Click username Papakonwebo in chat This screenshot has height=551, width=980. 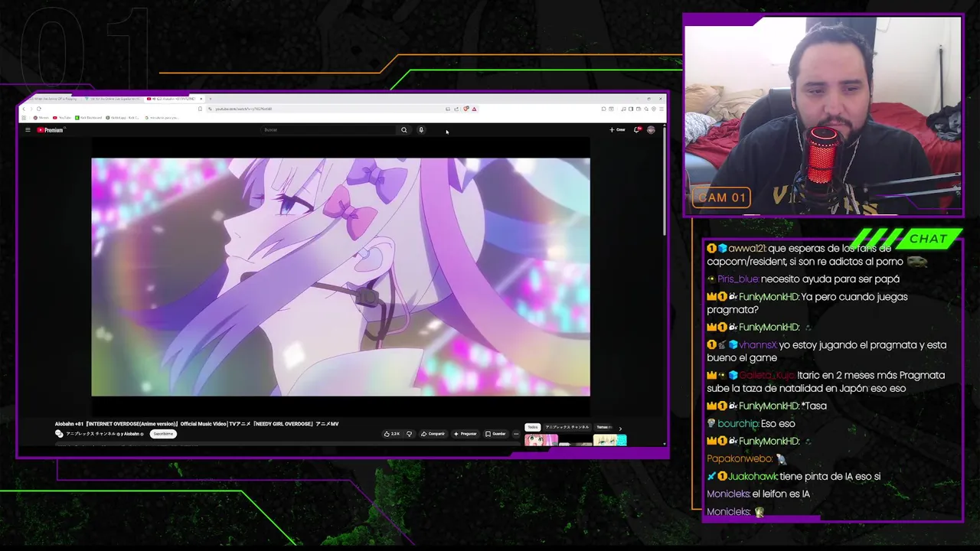click(740, 459)
